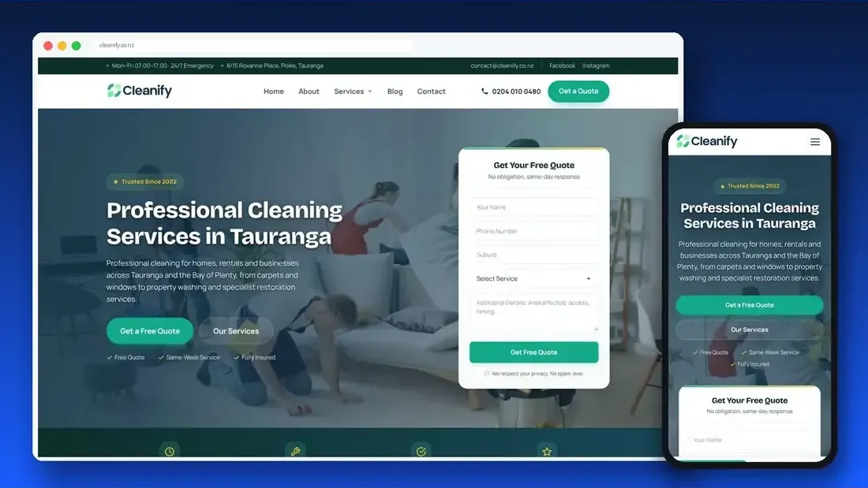
Task: Click the wrench icon in the bottom feature bar
Action: coord(295,452)
